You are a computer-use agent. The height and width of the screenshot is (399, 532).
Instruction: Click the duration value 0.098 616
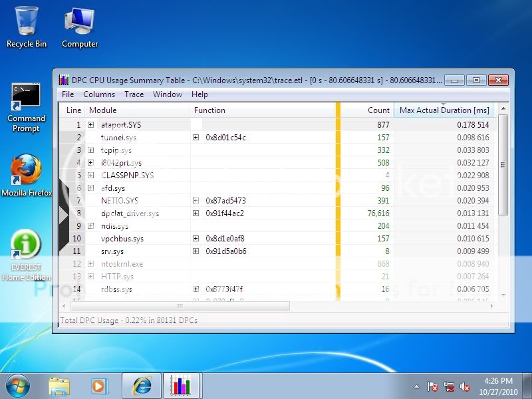(x=473, y=138)
